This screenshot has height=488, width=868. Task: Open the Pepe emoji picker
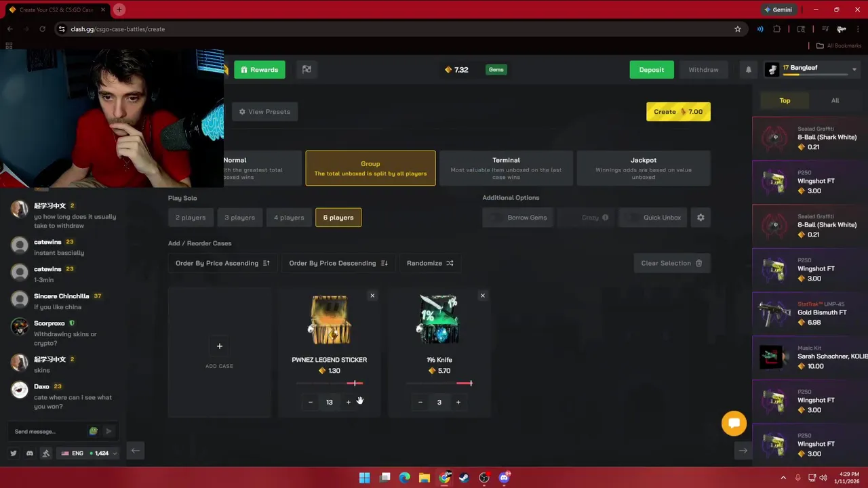[94, 431]
